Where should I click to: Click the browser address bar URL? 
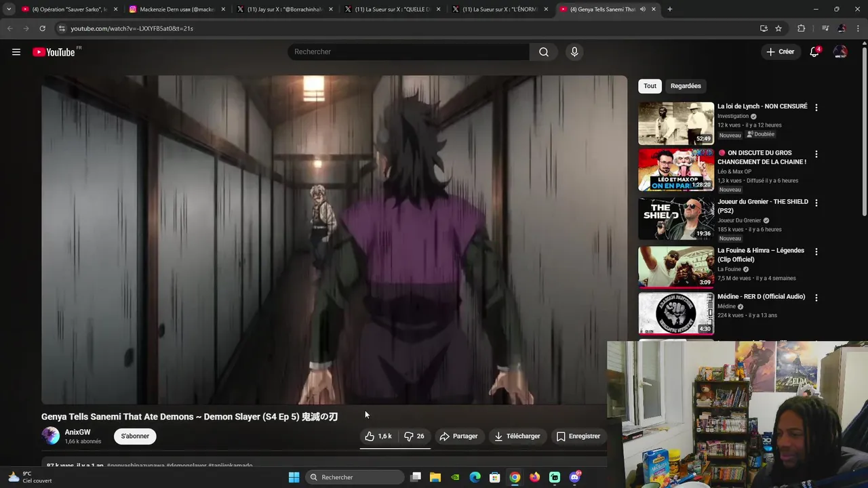point(132,28)
